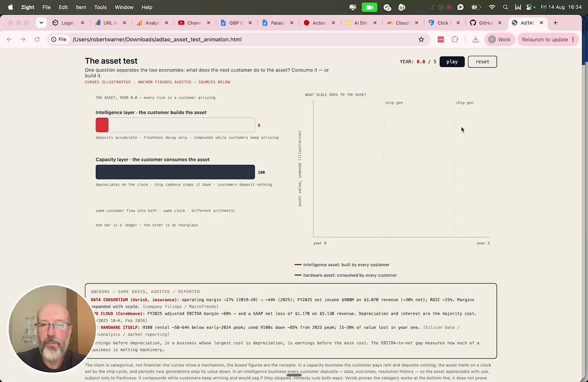Check the battery status icon
The width and height of the screenshot is (588, 382).
[476, 7]
